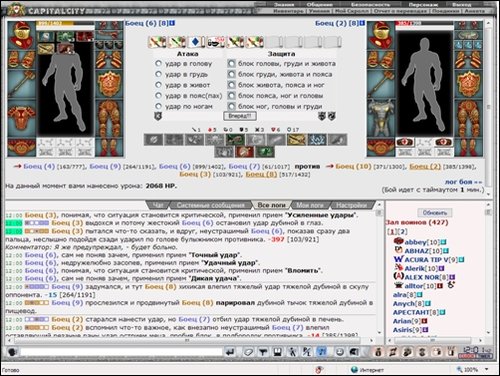Switch to the Мои логи tab

310,205
